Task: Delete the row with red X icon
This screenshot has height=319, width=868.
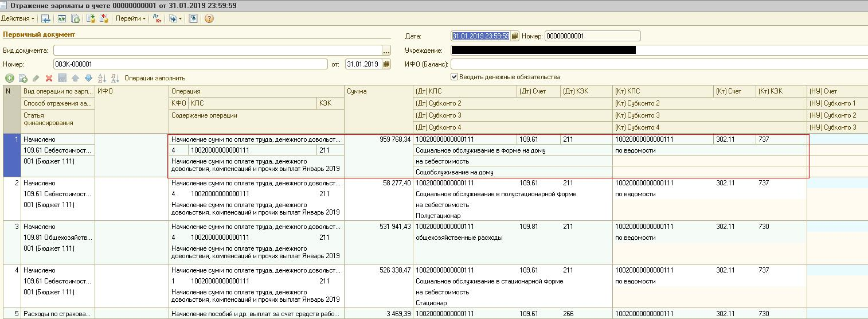Action: [x=49, y=78]
